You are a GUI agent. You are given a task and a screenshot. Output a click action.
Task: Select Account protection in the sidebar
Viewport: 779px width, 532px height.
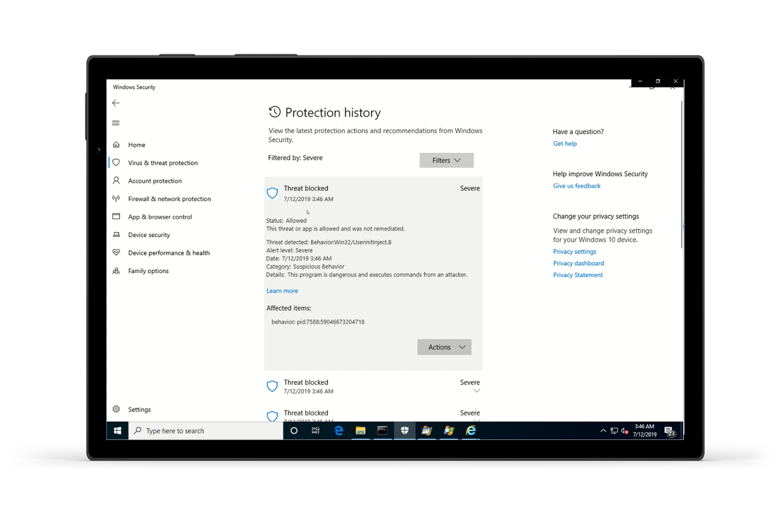[x=155, y=181]
